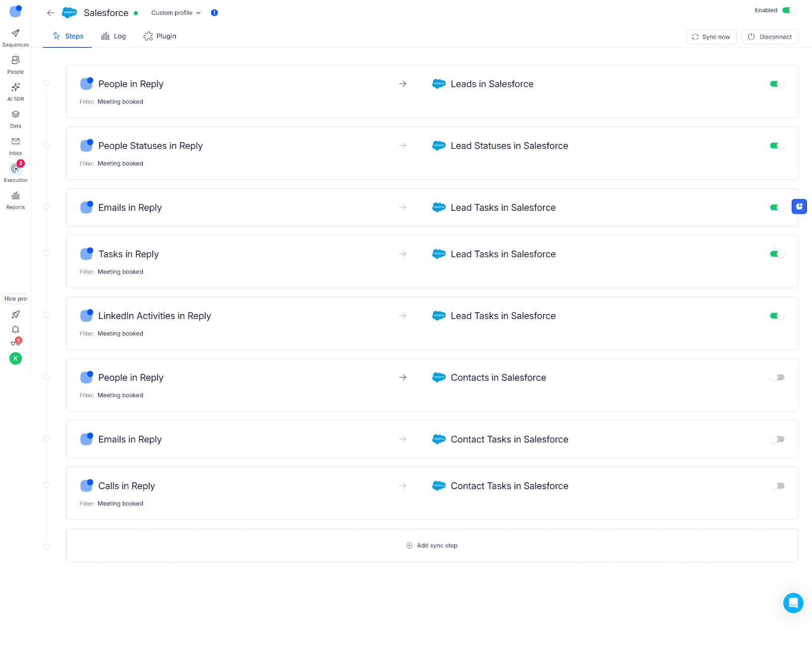
Task: Expand the Custom profile dropdown
Action: (x=176, y=13)
